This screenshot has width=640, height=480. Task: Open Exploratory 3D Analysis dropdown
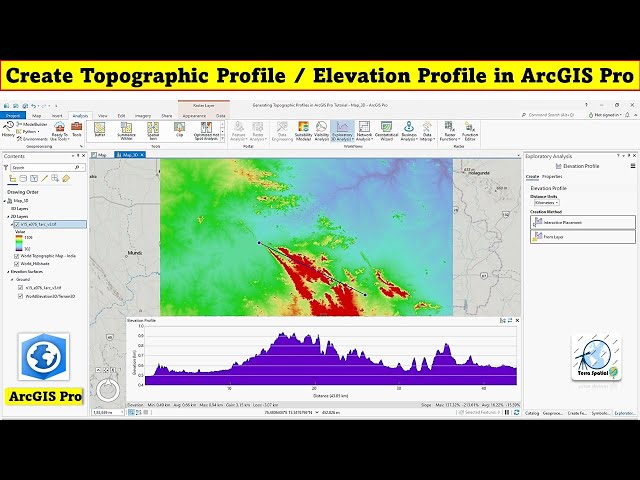click(x=342, y=131)
